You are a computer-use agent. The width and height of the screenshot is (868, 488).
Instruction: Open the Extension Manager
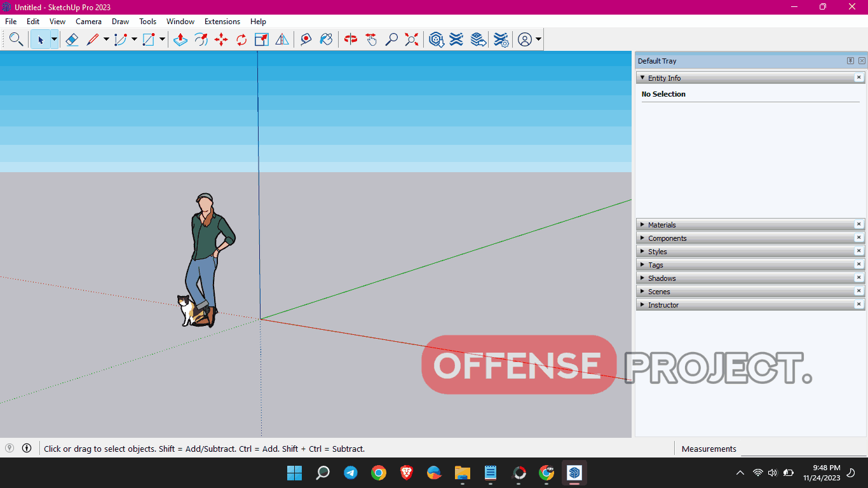click(501, 39)
